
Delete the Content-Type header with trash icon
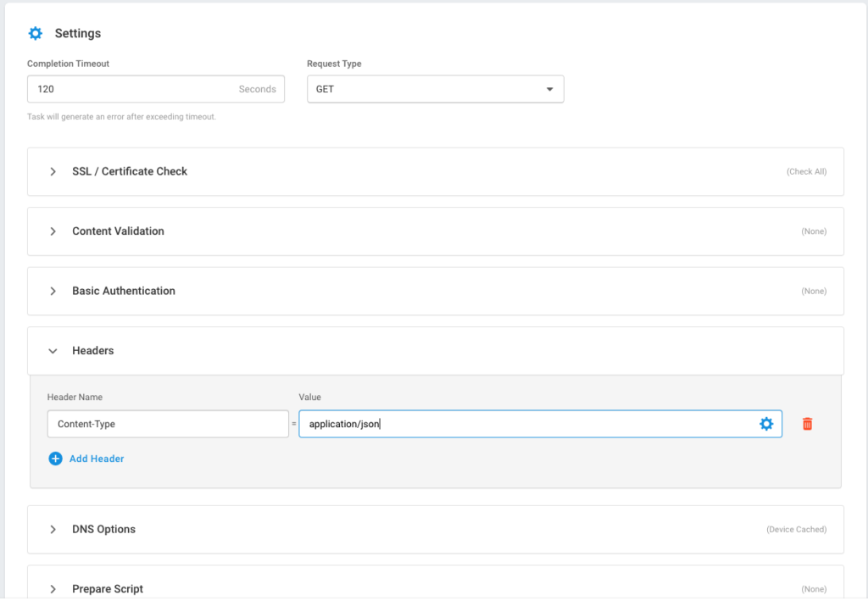coord(807,424)
